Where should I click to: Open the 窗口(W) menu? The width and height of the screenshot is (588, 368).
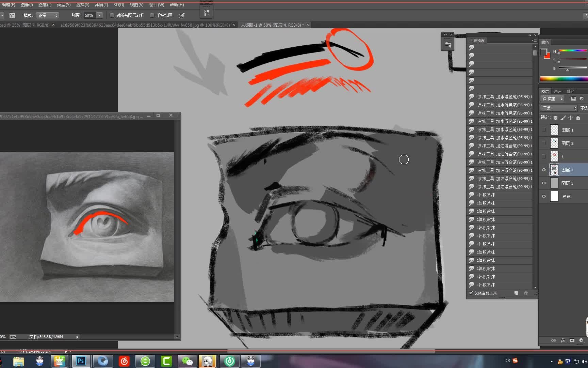pos(157,5)
